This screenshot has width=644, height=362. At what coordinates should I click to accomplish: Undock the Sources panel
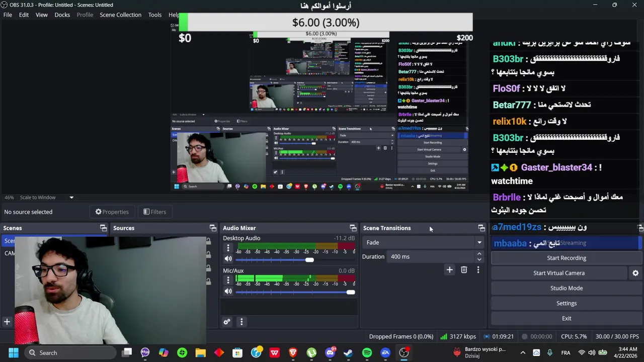[213, 228]
